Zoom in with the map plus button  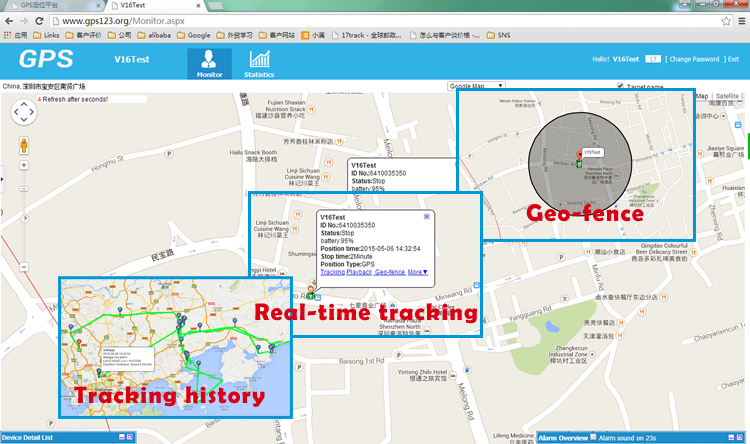(23, 164)
